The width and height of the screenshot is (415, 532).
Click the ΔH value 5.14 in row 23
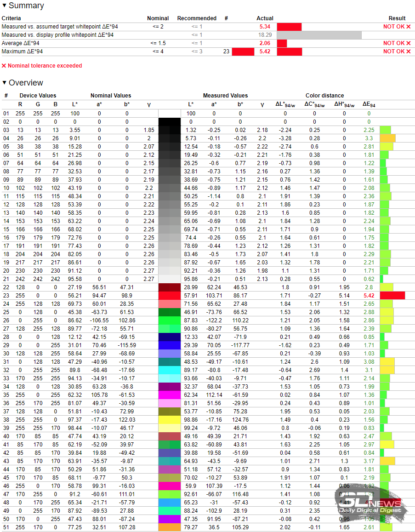344,296
